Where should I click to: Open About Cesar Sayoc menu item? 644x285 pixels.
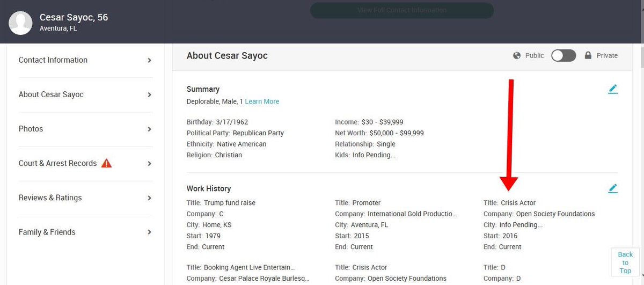coord(51,94)
